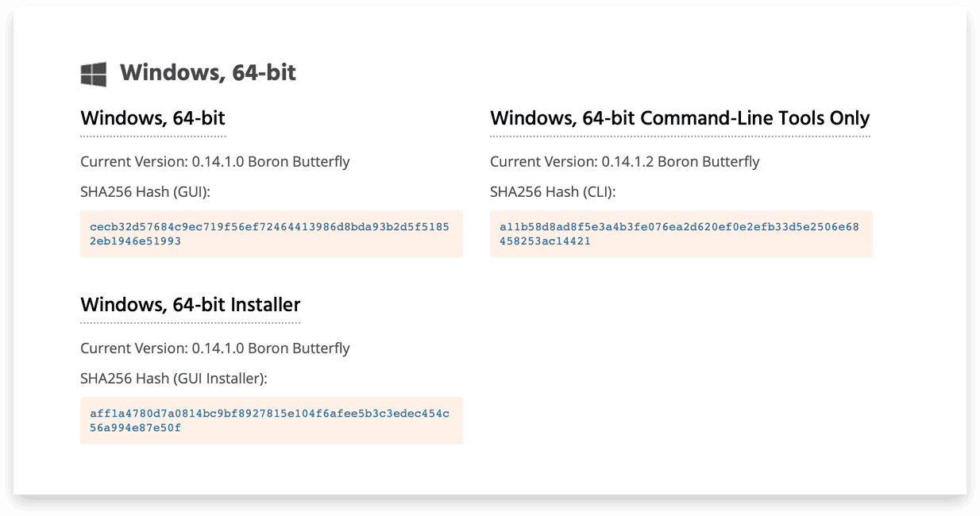
Task: Open the "Windows, 64-bit Installer" download link
Action: tap(191, 305)
